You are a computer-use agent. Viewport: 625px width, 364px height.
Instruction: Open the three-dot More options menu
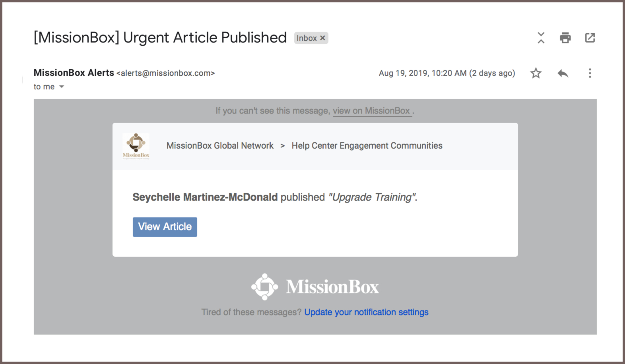pos(590,73)
